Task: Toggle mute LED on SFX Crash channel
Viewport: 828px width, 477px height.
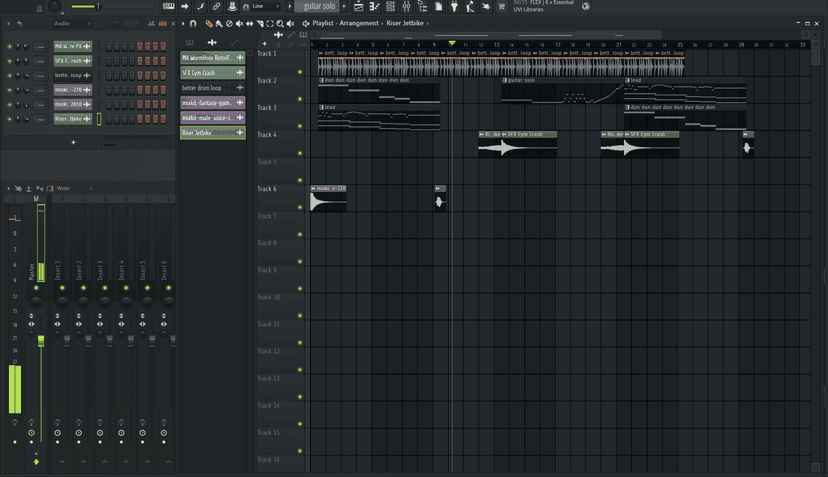Action: [9, 61]
